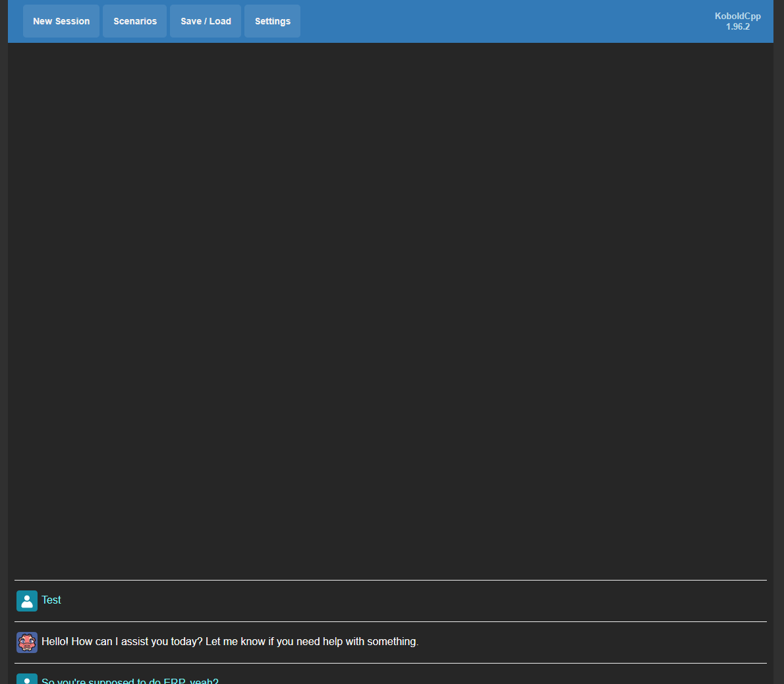Start a New Session
Screen dimensions: 784x684
(61, 21)
